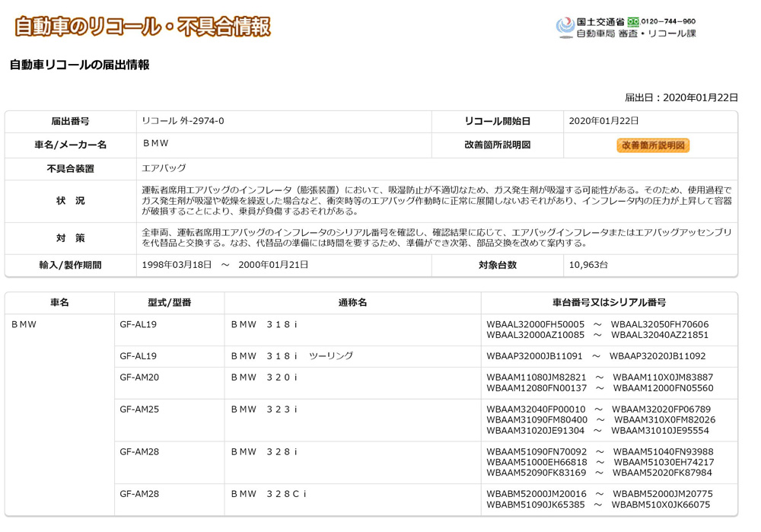Click the 自動車のリコール・不具合情報 title banner
Screen dimensions: 761x532
143,26
